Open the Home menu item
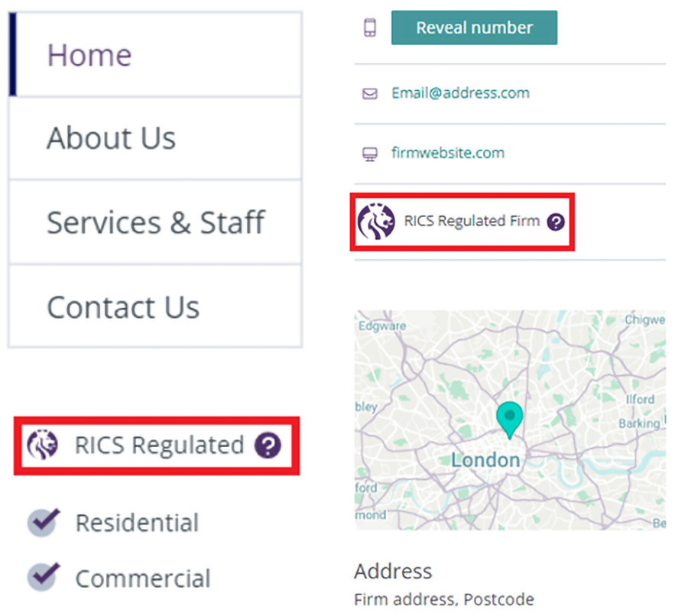The width and height of the screenshot is (688, 616). click(89, 55)
